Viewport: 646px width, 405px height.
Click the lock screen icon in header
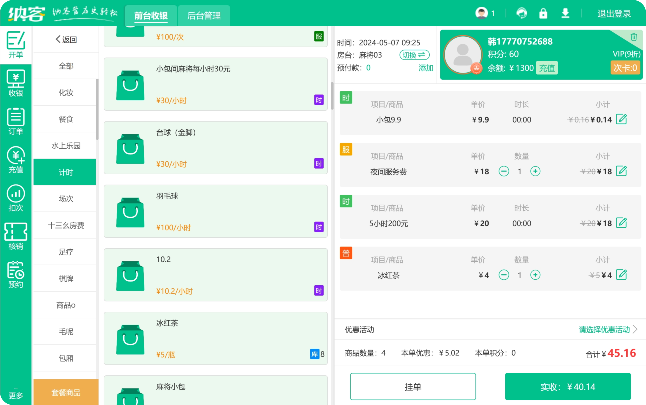tap(543, 14)
